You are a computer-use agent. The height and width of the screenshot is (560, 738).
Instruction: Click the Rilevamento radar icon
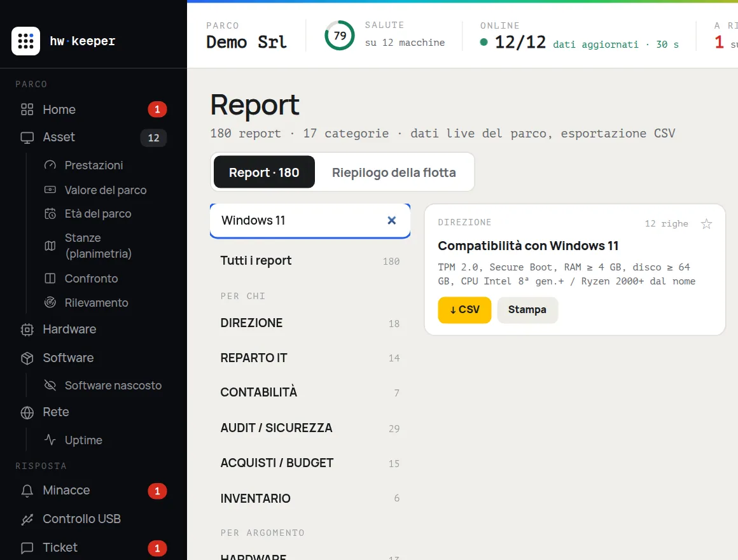click(x=50, y=302)
